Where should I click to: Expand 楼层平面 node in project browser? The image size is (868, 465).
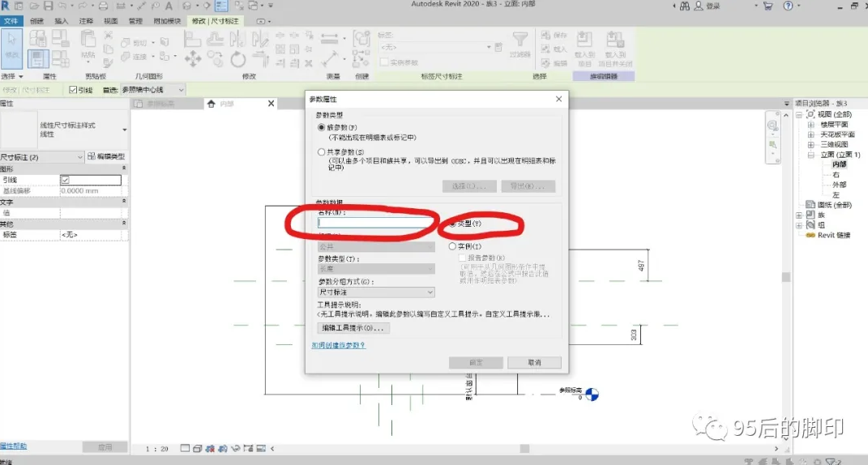(x=811, y=125)
